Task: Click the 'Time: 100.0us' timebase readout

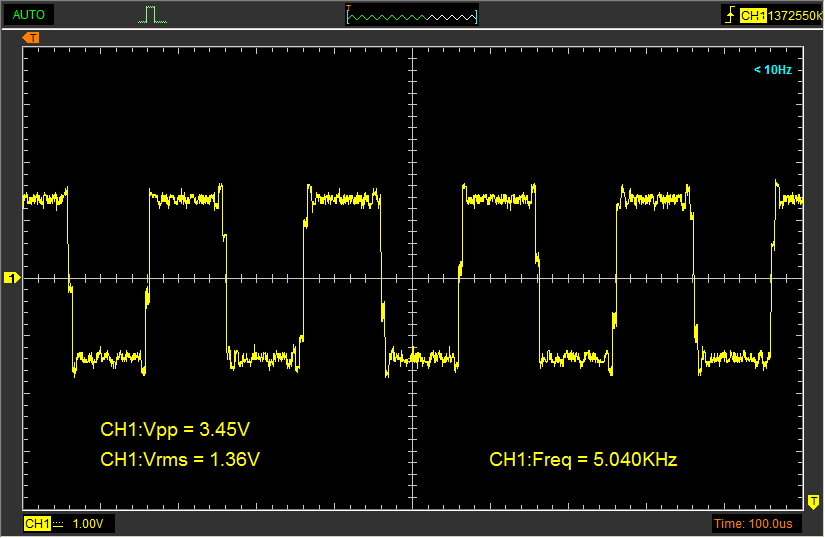Action: [x=753, y=524]
